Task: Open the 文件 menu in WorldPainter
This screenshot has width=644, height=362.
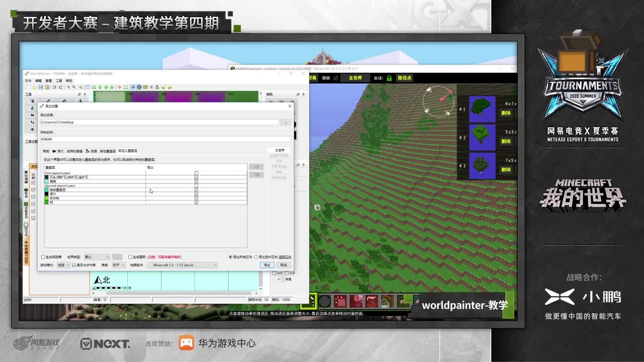Action: point(28,80)
